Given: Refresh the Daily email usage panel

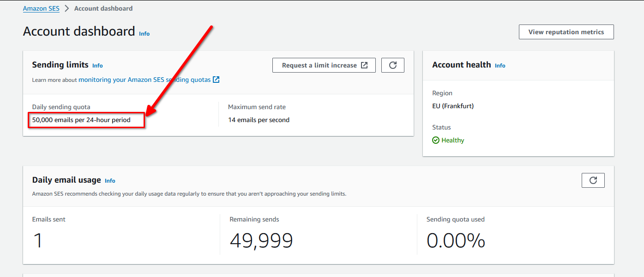Looking at the screenshot, I should click(x=593, y=180).
